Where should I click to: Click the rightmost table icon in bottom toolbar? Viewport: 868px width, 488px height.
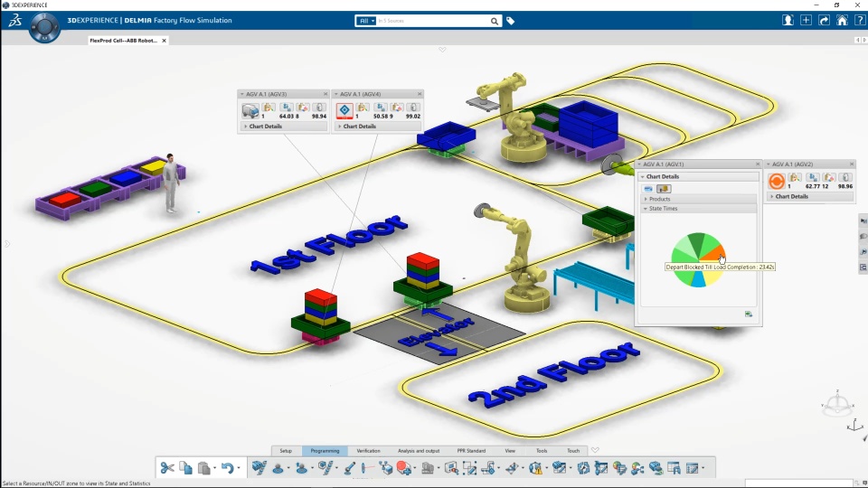[693, 468]
